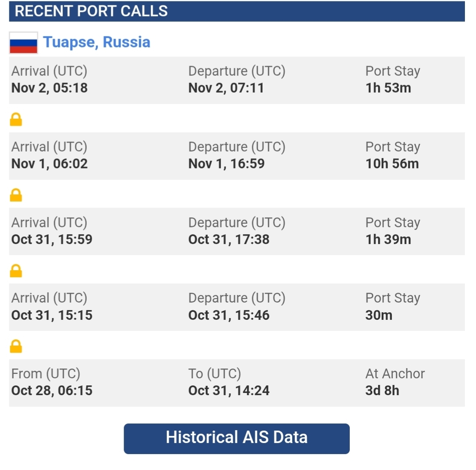Select the Nov 1, 06:02 arrival entry
Viewport: 476px width, 470px height.
50,163
